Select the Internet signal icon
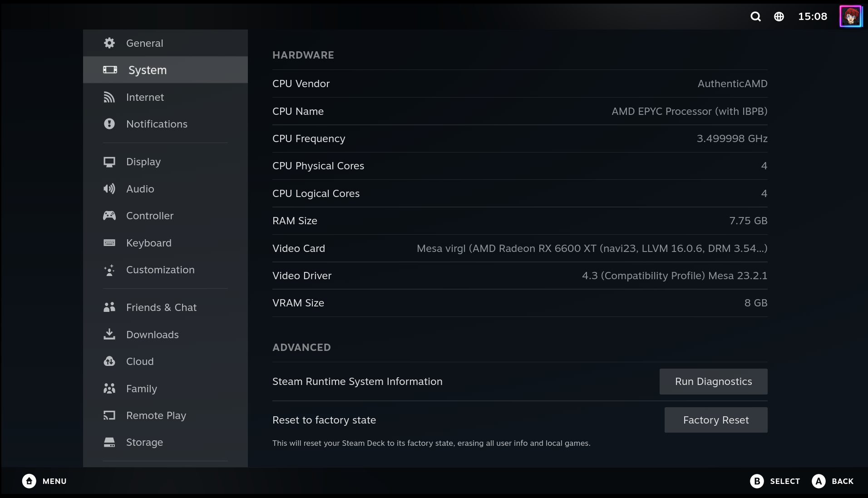868x498 pixels. 109,97
